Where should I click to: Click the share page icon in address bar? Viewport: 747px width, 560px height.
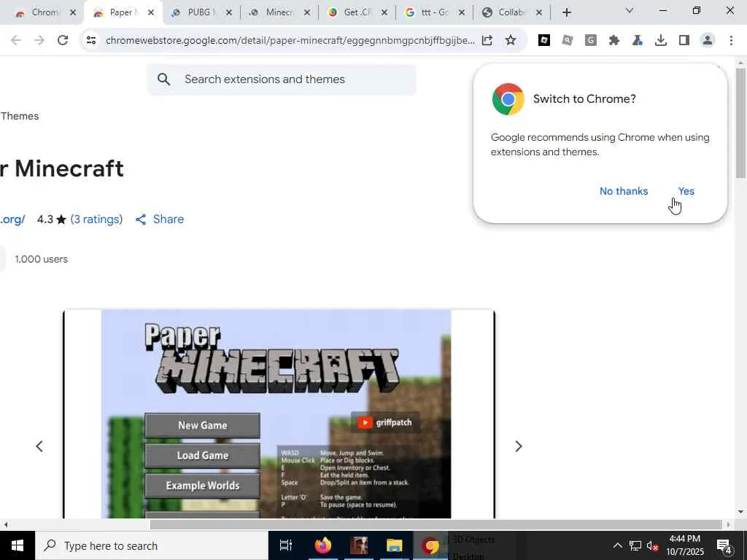point(487,41)
